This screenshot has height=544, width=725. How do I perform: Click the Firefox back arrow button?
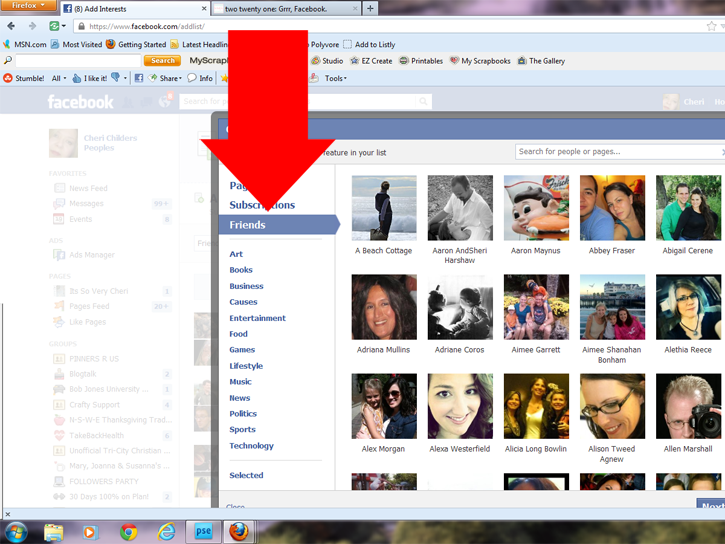pyautogui.click(x=11, y=26)
